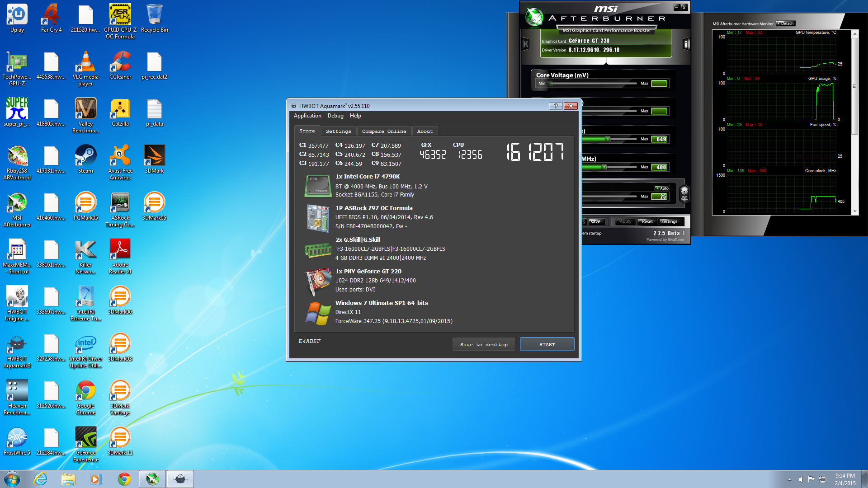Select the 3DMark11 desktop shortcut
Screen dimensions: 868x488
(120, 441)
